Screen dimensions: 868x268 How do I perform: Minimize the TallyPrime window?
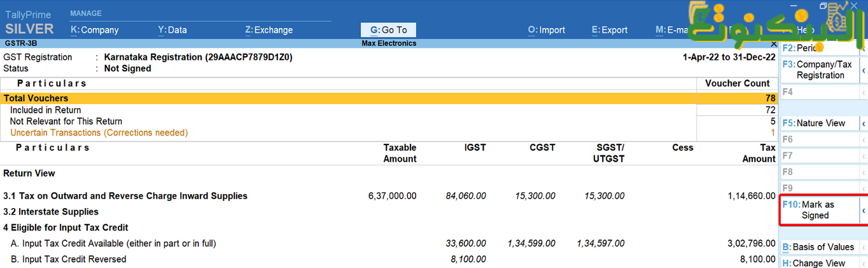point(792,5)
